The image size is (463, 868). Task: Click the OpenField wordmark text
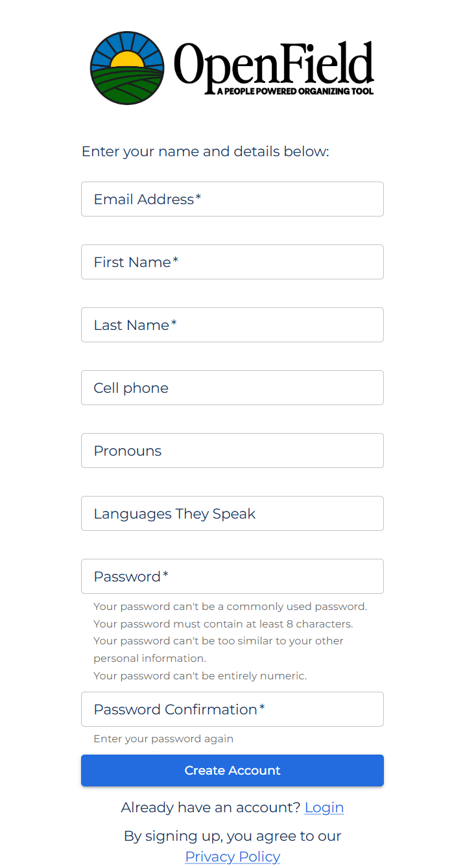274,63
